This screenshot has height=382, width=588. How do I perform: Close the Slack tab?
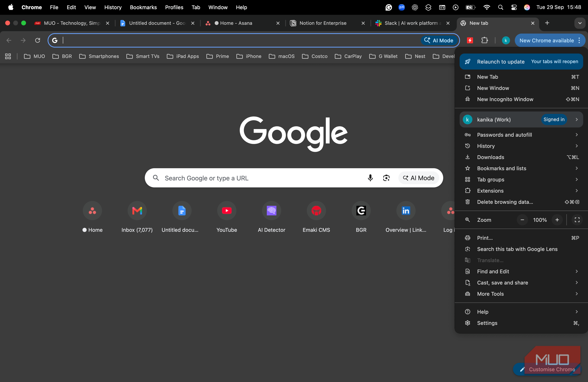coord(448,23)
